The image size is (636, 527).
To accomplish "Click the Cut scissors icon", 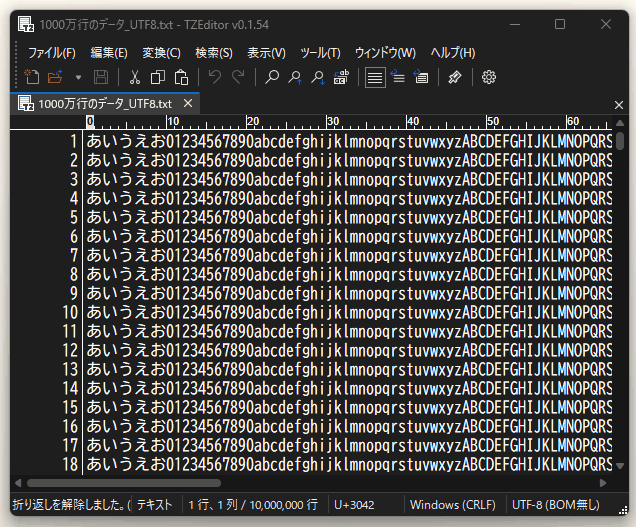I will (x=134, y=77).
